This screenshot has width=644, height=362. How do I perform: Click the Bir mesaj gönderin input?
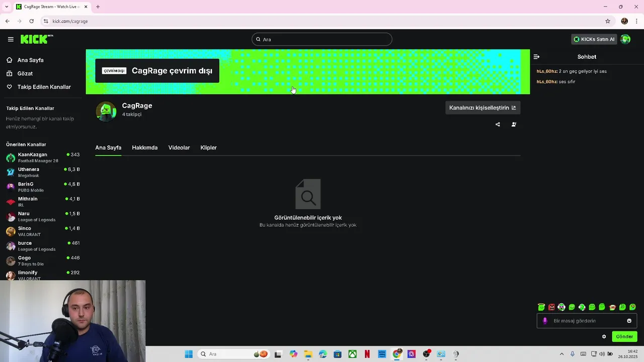point(587,321)
